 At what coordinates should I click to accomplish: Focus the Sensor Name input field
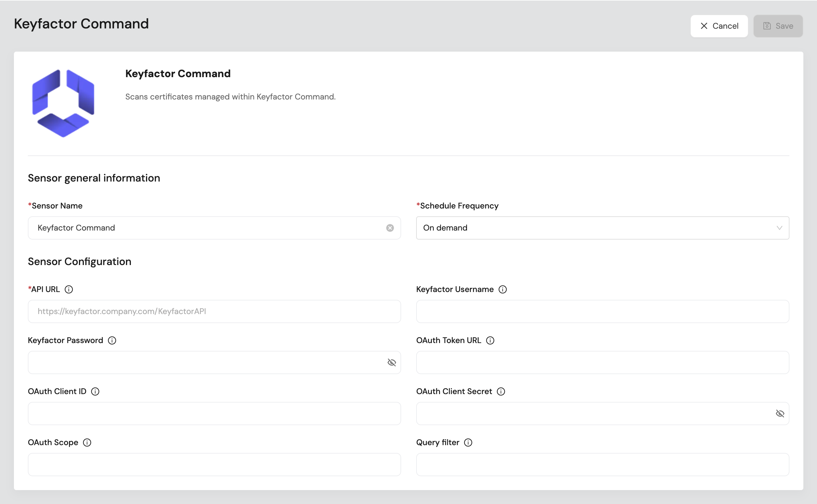pyautogui.click(x=214, y=228)
